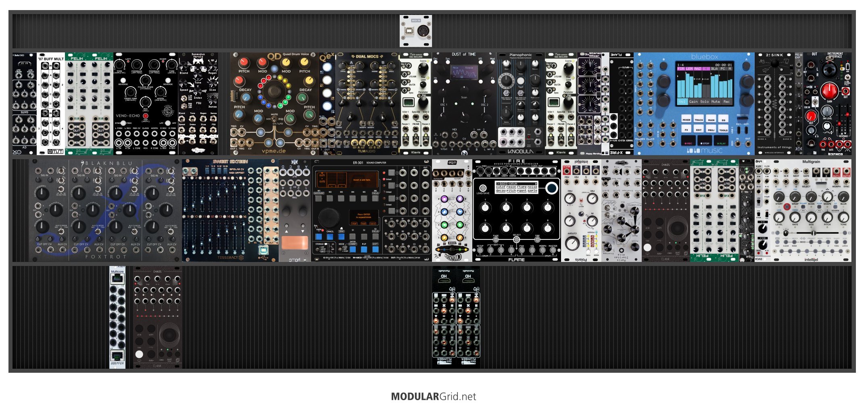Click the waveform display on Dust of Time
The image size is (868, 405).
tap(464, 73)
